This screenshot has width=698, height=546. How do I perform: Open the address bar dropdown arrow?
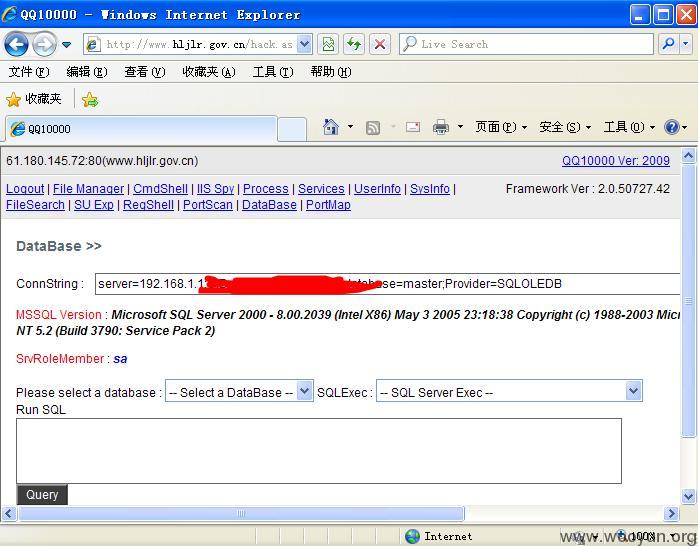[x=304, y=44]
